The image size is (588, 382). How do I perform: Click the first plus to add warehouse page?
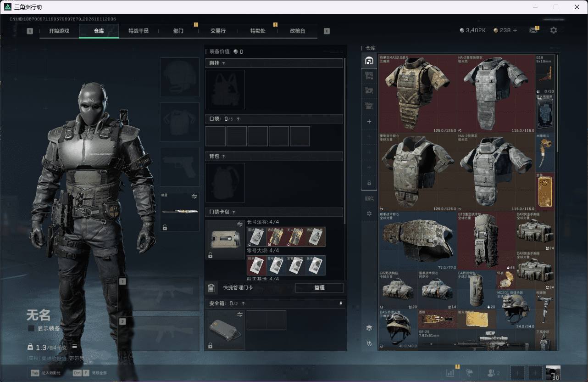tap(369, 122)
